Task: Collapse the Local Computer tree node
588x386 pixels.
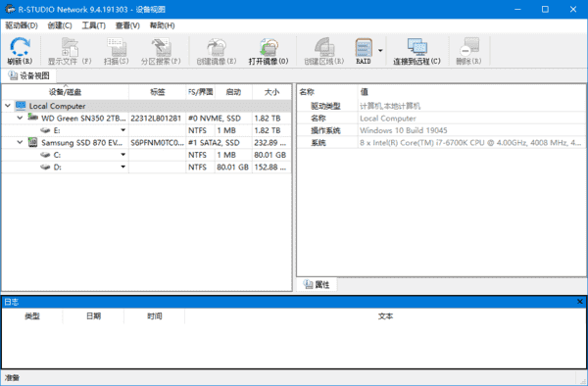Action: coord(8,106)
